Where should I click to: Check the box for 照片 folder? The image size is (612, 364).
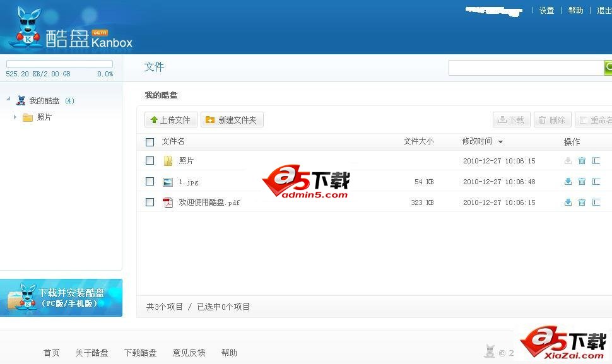[x=150, y=160]
